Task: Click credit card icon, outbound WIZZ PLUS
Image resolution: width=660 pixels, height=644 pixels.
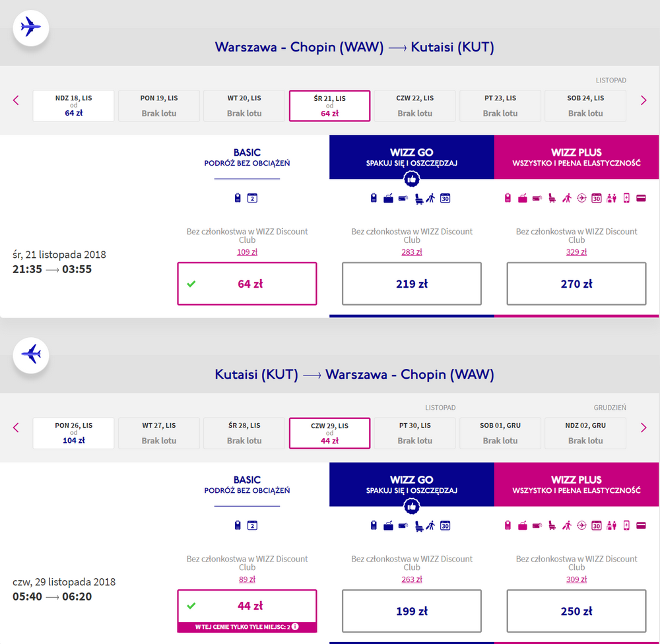Action: click(641, 198)
